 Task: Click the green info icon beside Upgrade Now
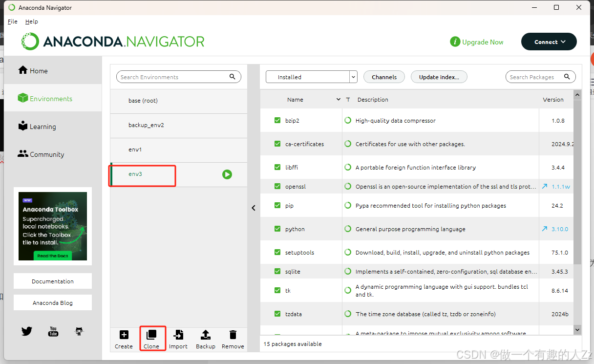click(x=455, y=42)
